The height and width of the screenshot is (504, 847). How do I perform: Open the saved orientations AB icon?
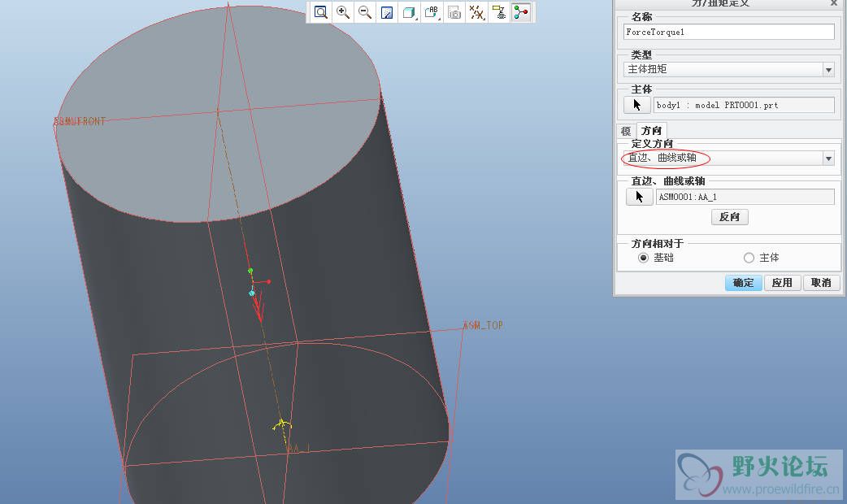click(x=432, y=12)
